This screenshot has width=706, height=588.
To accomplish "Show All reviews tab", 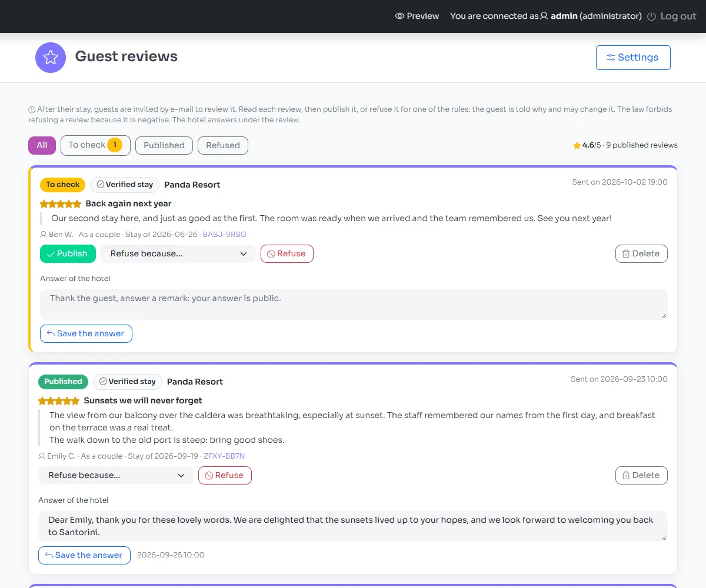I will [x=42, y=145].
